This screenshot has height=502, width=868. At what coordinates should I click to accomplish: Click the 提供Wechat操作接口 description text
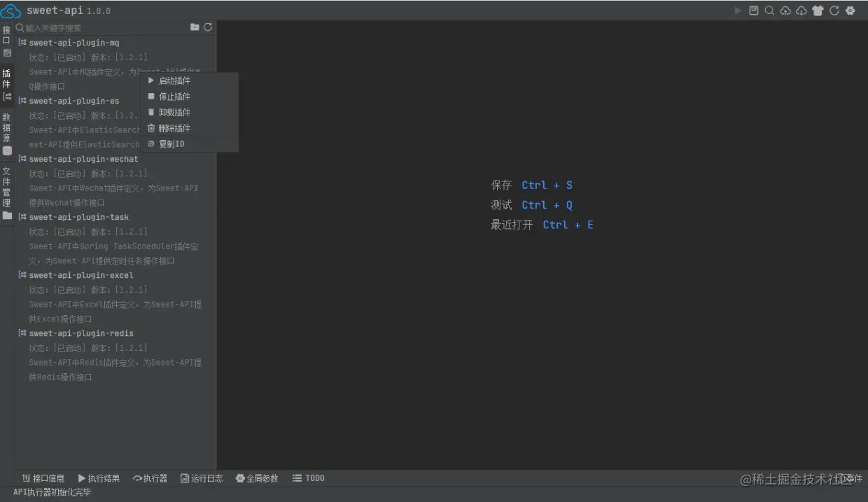point(66,203)
